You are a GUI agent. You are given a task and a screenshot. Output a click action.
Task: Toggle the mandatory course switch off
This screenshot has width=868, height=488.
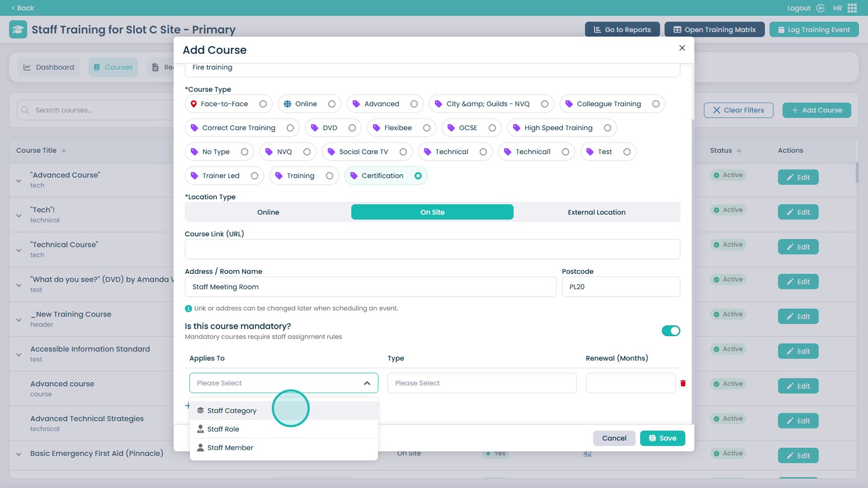pyautogui.click(x=671, y=331)
